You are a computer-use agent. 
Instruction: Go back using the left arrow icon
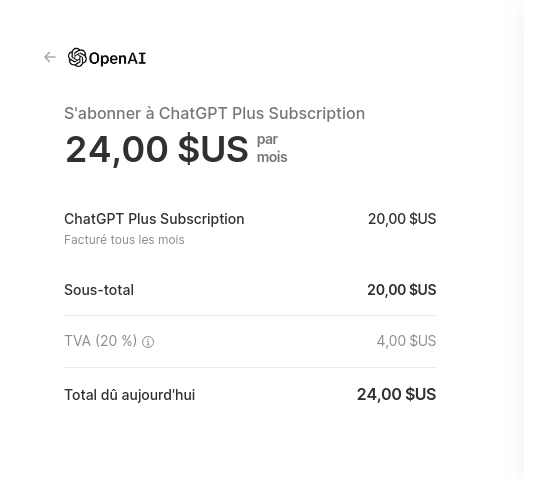click(x=50, y=57)
